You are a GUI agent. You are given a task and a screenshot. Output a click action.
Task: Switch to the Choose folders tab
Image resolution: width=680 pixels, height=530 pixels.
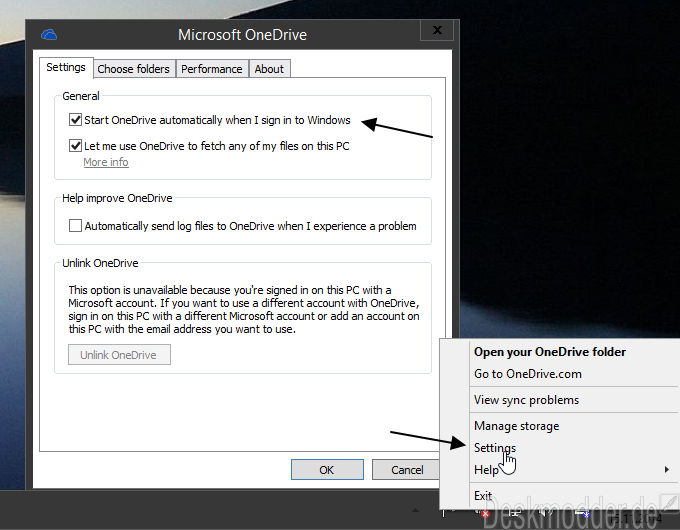[x=134, y=69]
